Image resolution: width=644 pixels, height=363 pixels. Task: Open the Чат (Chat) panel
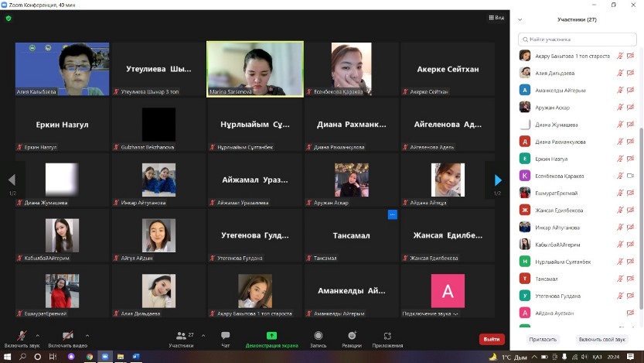tap(225, 337)
